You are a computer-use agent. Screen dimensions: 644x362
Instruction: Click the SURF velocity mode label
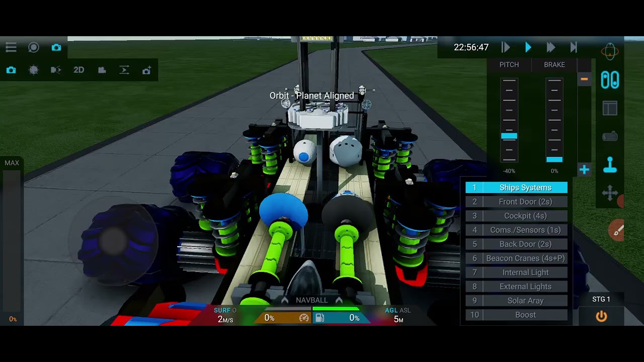coord(222,311)
